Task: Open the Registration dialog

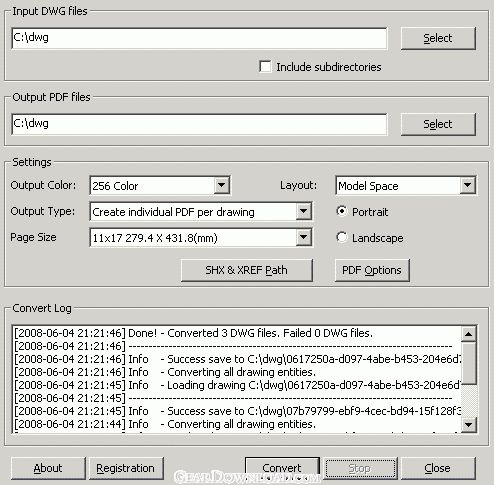Action: click(x=126, y=468)
